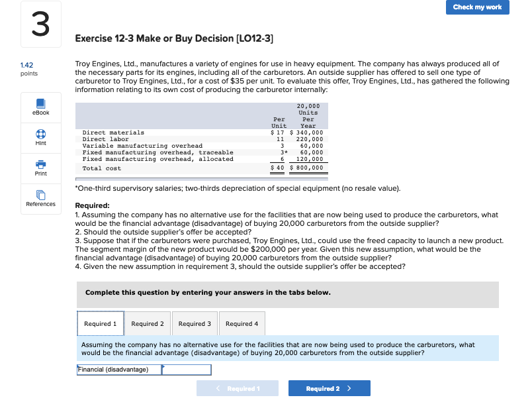Click the Total cost row label
The image size is (532, 418).
(x=102, y=168)
